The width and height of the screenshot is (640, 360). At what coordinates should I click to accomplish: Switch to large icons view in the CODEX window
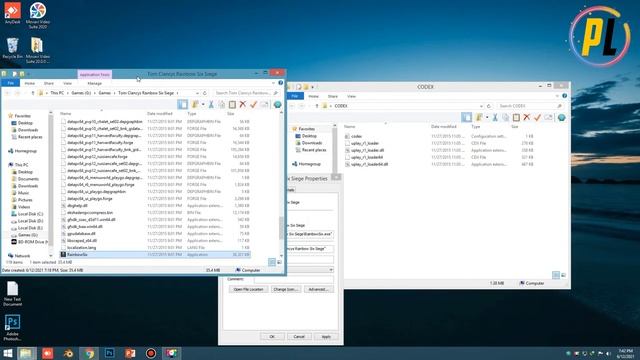(563, 275)
